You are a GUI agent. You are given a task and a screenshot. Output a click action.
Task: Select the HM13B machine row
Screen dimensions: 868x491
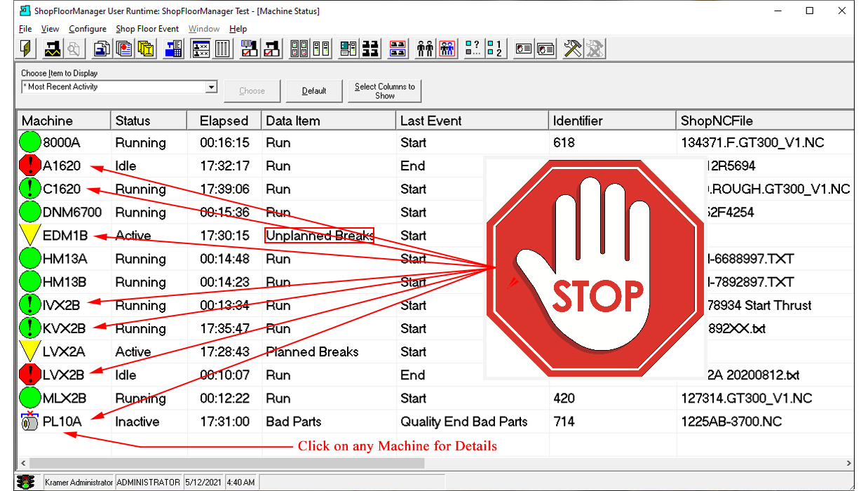435,281
